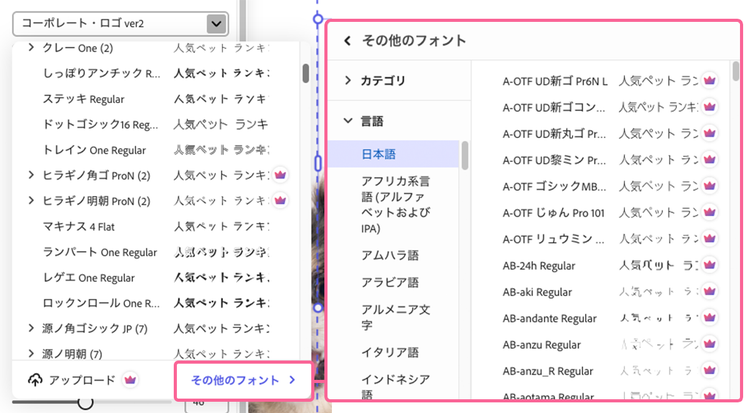Click premium crown beside アップロード

point(130,380)
